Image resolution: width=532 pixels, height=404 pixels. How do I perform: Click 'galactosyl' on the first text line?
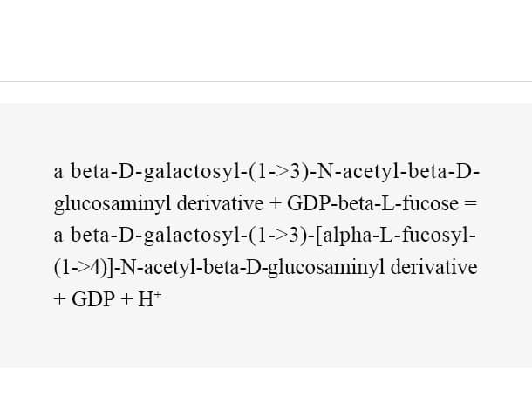tap(192, 173)
